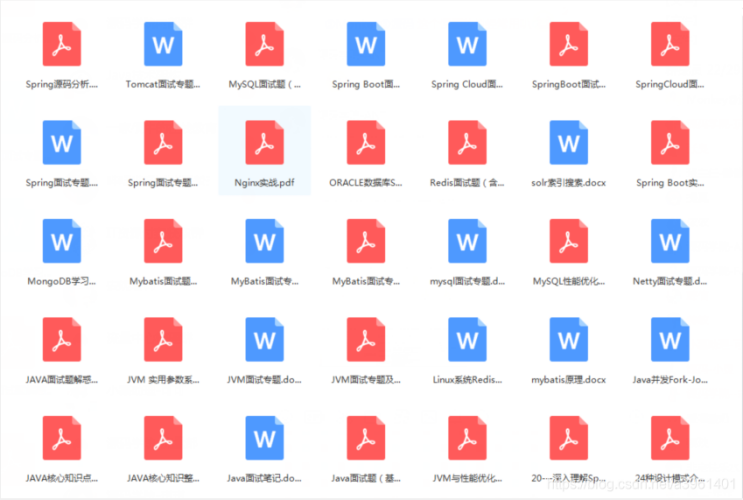Click the '24种设计模式介...' file name
This screenshot has width=743, height=500.
click(x=670, y=478)
